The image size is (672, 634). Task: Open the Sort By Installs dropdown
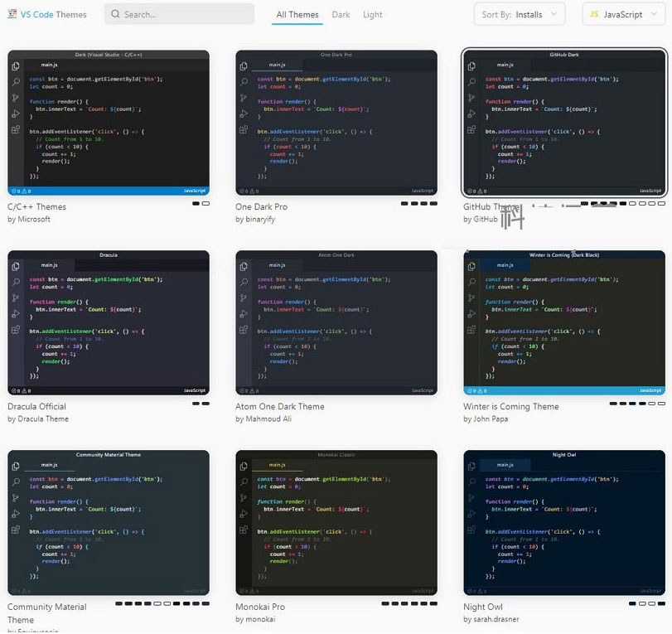(x=520, y=14)
